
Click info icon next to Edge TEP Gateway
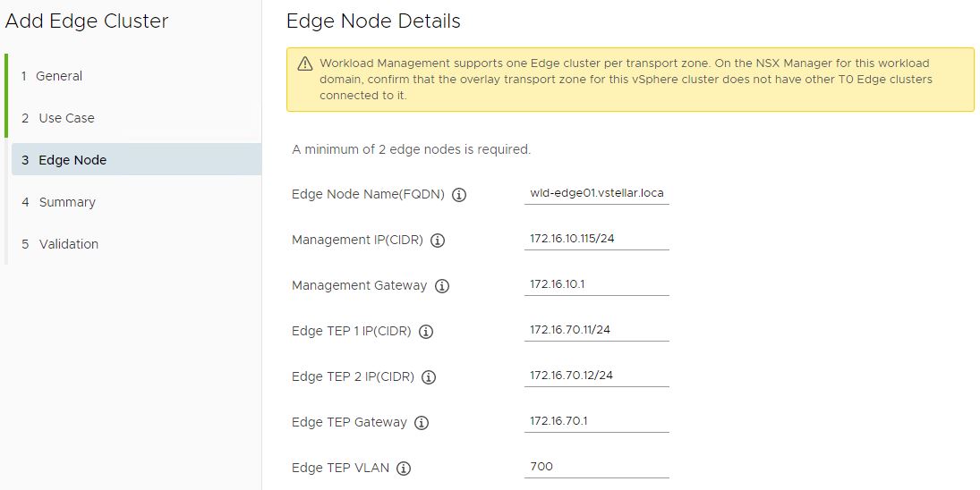pos(422,423)
